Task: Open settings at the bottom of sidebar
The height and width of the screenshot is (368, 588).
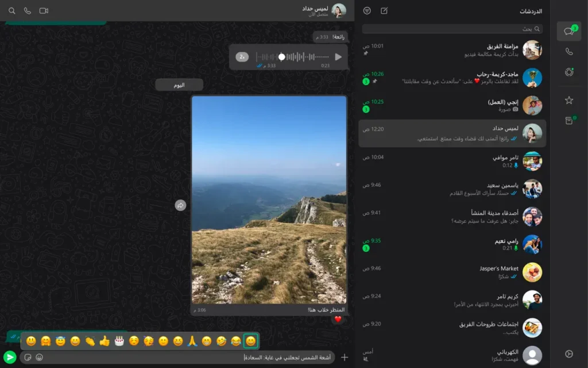Action: pos(568,354)
